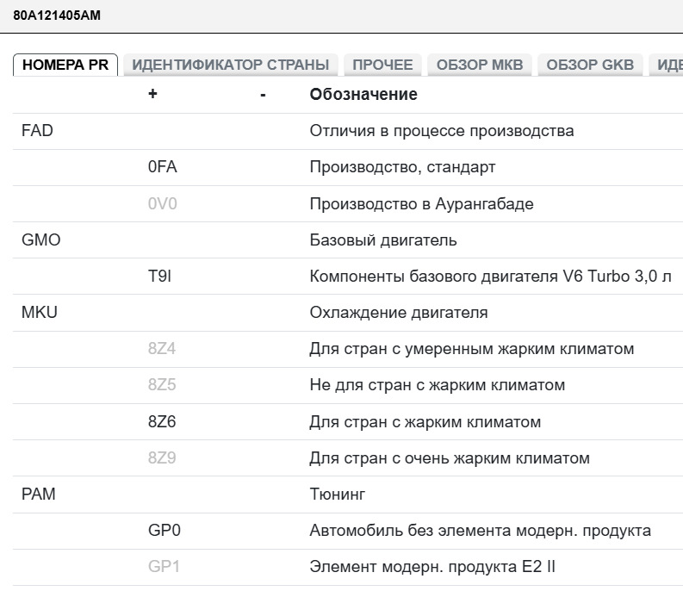Click the Обозначение column header
This screenshot has width=683, height=616.
pyautogui.click(x=363, y=95)
